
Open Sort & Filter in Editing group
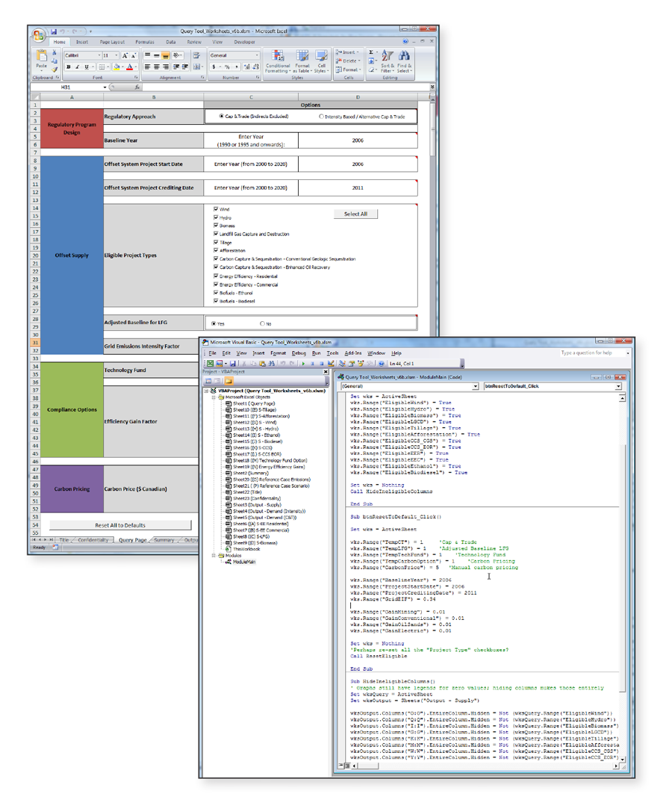click(x=387, y=61)
